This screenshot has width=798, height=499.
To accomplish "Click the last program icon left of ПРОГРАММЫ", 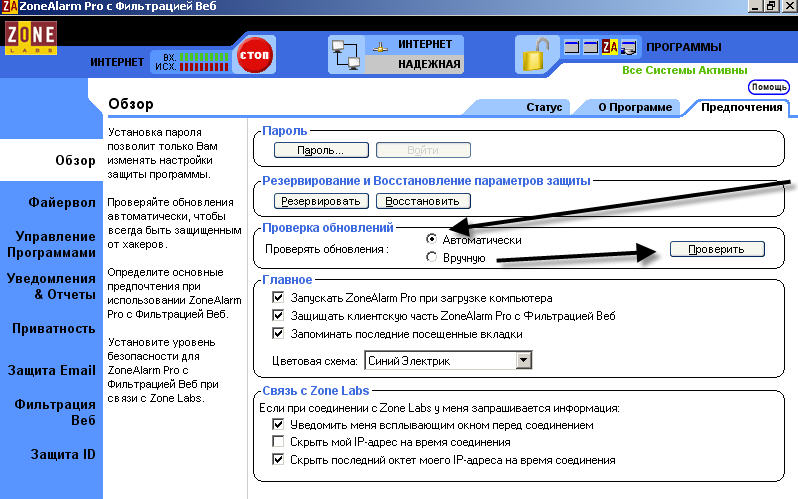I will click(629, 47).
